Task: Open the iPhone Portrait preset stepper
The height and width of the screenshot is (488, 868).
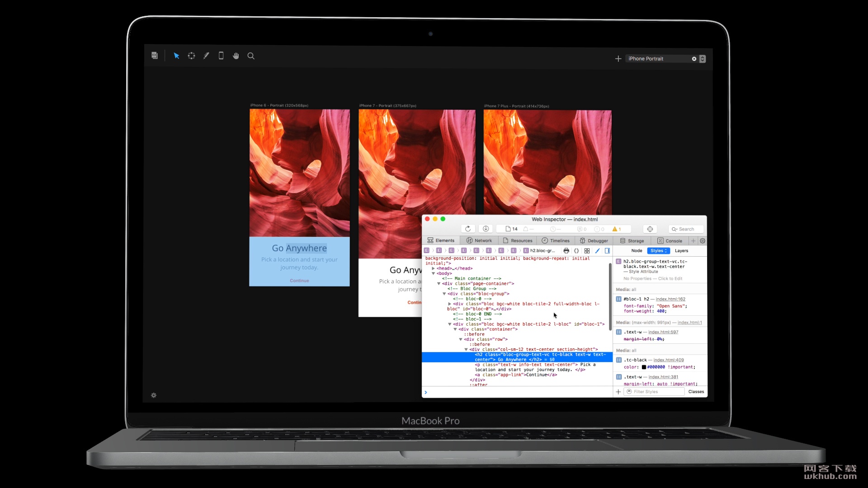Action: click(x=703, y=59)
